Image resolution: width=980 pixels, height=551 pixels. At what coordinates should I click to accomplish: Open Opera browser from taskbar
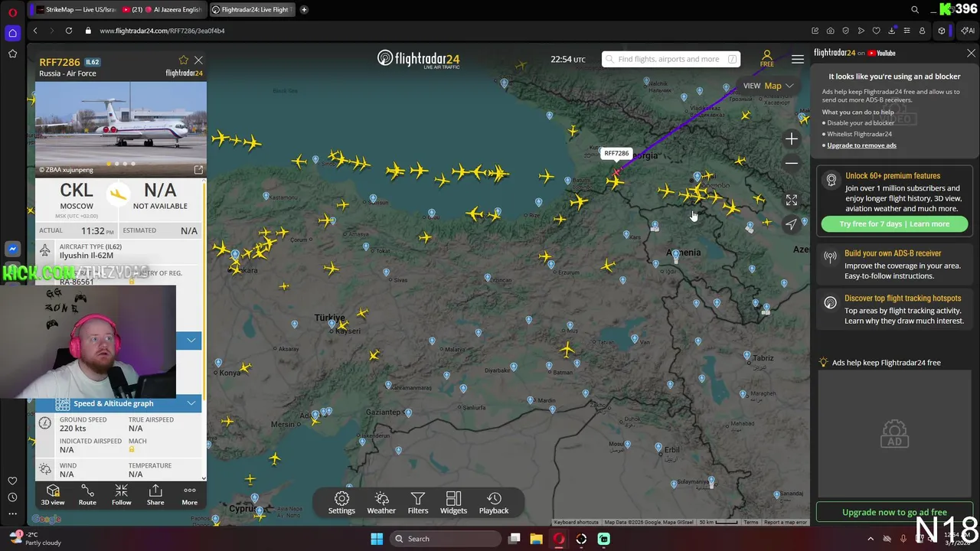559,539
